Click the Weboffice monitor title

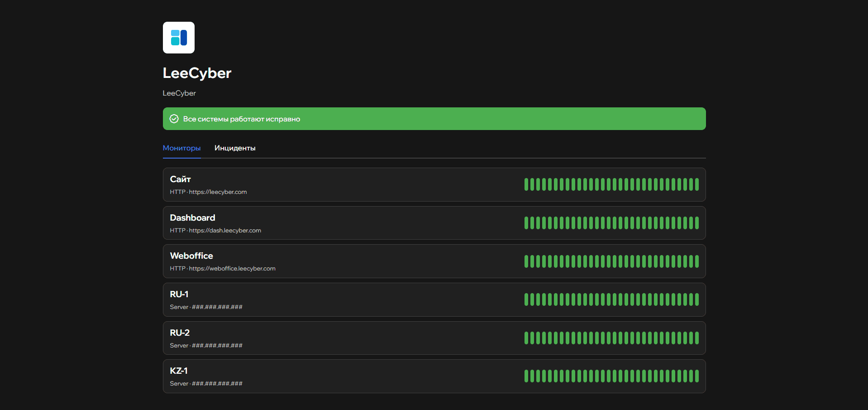pos(191,256)
